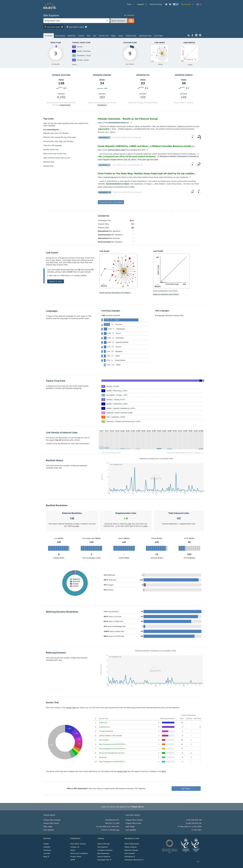Click the small Link Graph thumbnail at top
Image resolution: width=243 pixels, height=868 pixels.
[160, 54]
